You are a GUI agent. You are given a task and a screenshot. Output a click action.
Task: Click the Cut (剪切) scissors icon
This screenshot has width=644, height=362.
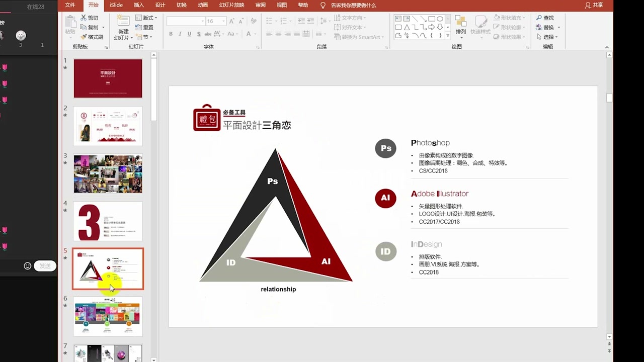coord(84,18)
